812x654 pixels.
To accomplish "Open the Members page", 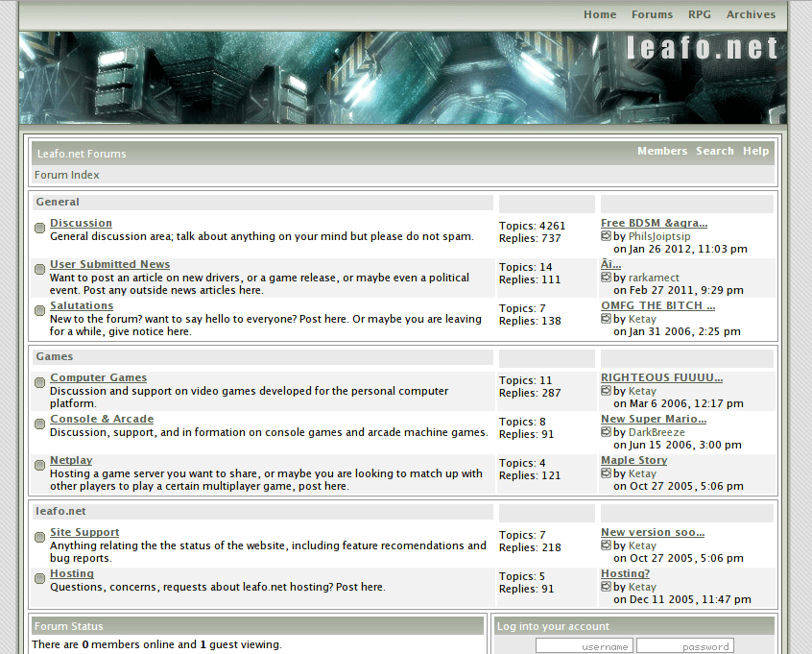I will point(662,151).
